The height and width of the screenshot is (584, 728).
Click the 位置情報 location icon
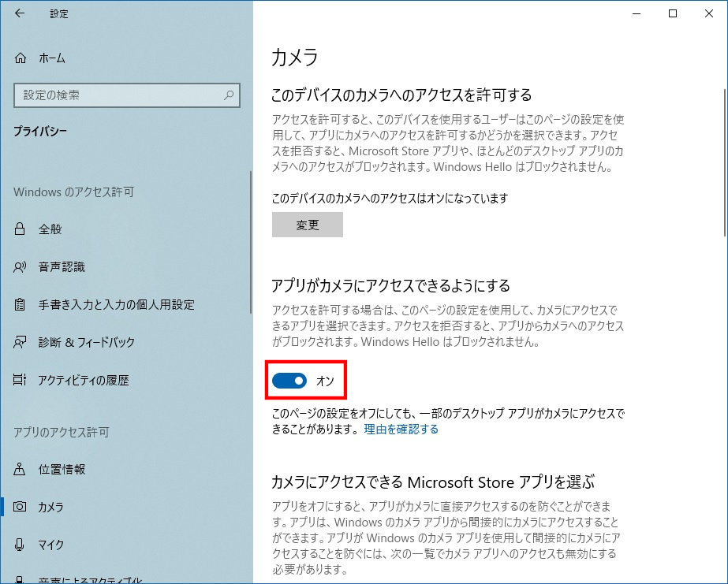21,470
